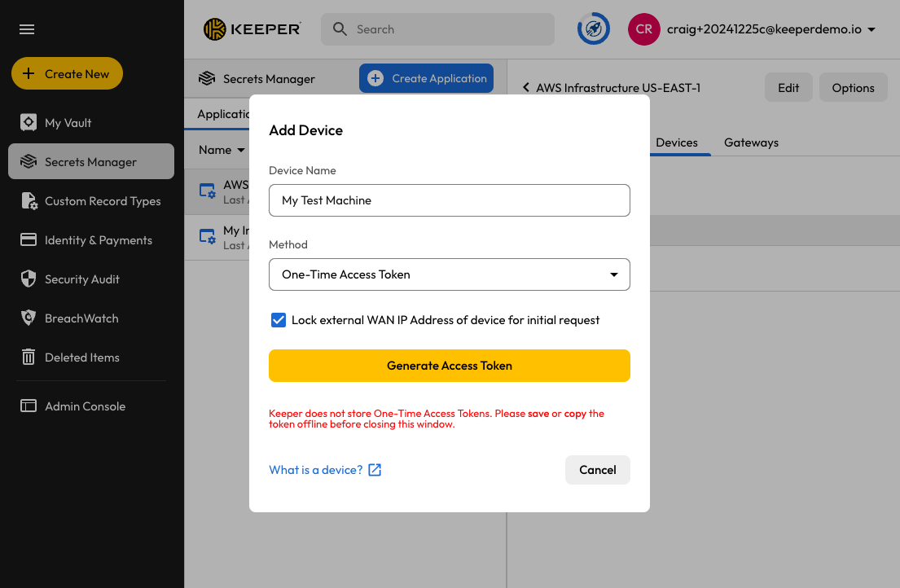Click the CR user avatar

pos(643,29)
